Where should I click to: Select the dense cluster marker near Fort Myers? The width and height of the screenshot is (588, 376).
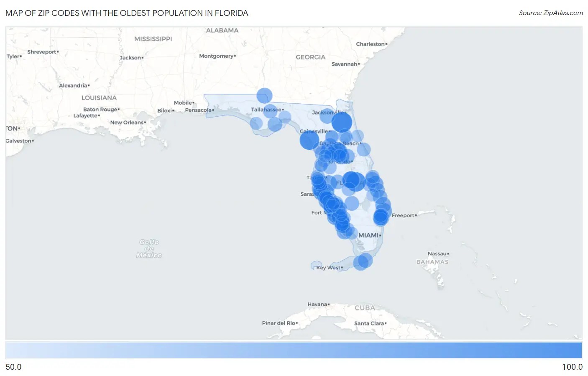pos(335,213)
